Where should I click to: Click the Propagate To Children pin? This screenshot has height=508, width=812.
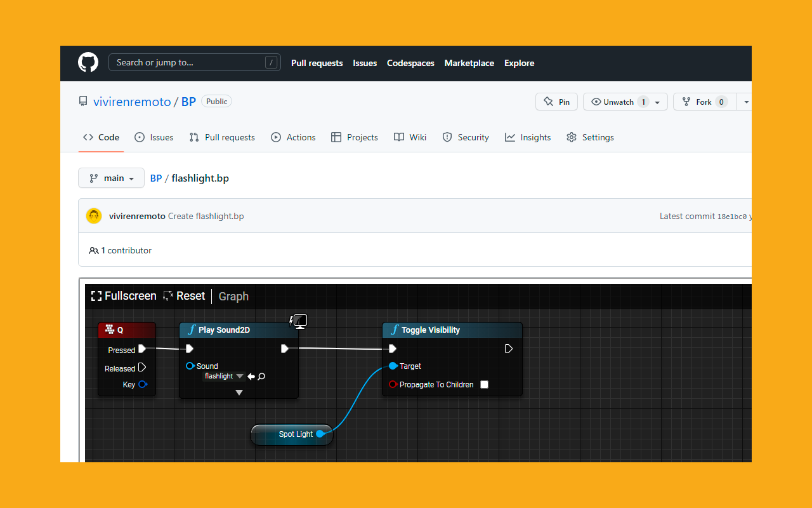393,384
